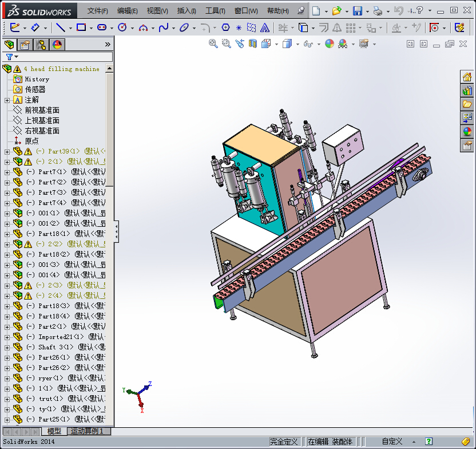Select the Polygon tool
The width and height of the screenshot is (476, 449).
pos(225,27)
